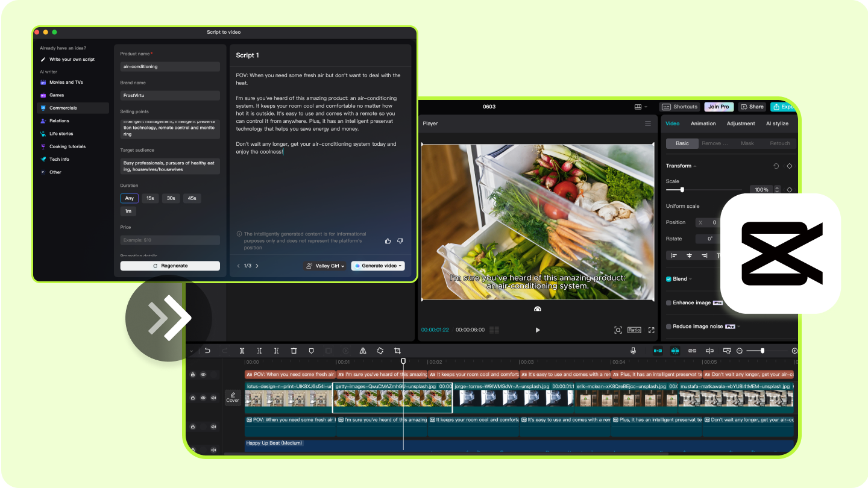Image resolution: width=868 pixels, height=488 pixels.
Task: Click the Price input field
Action: tap(170, 240)
